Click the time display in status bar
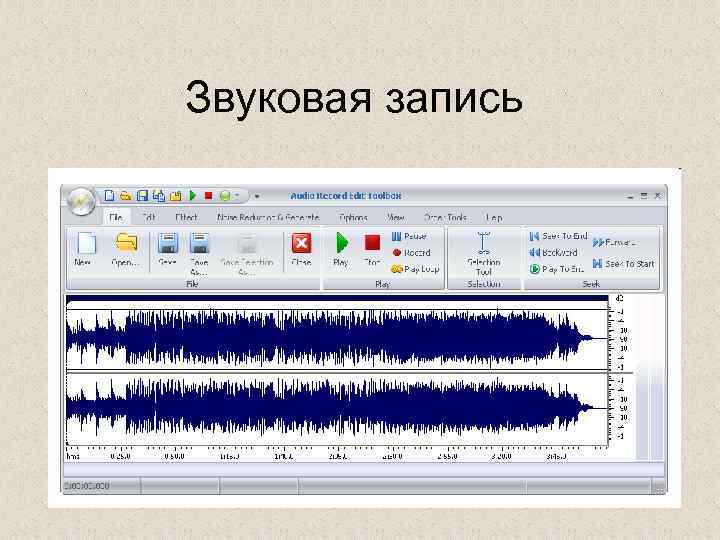The height and width of the screenshot is (540, 720). pos(87,486)
